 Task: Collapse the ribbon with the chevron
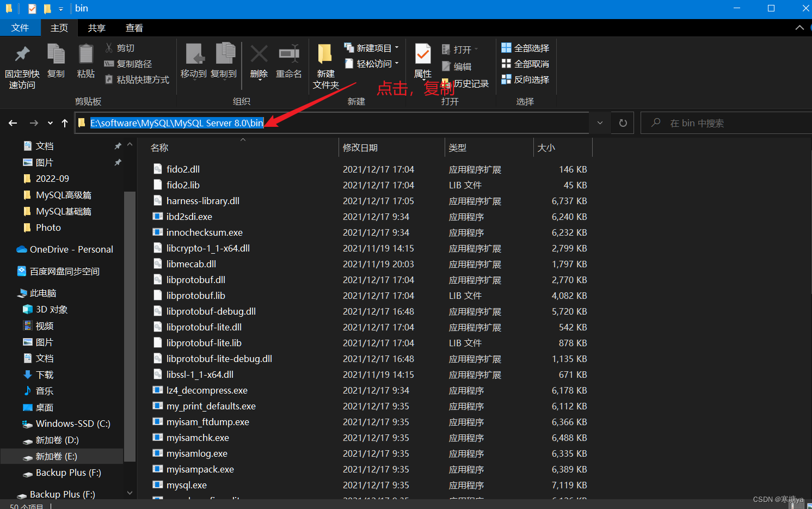[799, 28]
